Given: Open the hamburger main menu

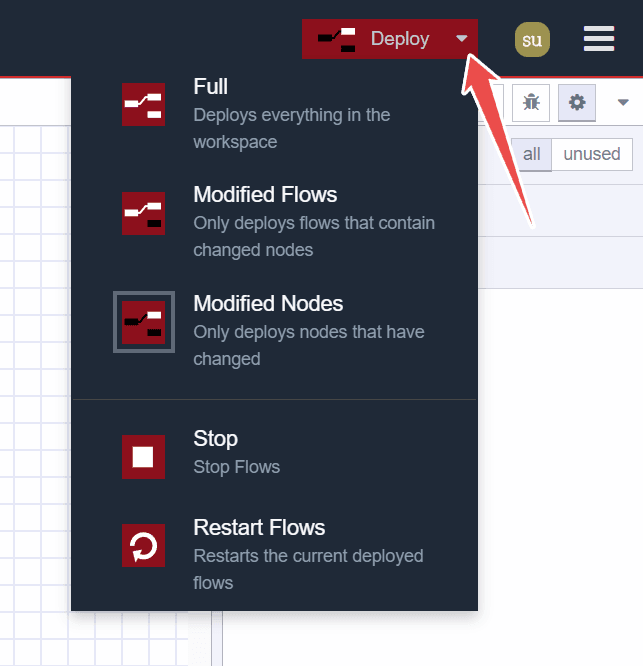Looking at the screenshot, I should [x=599, y=39].
